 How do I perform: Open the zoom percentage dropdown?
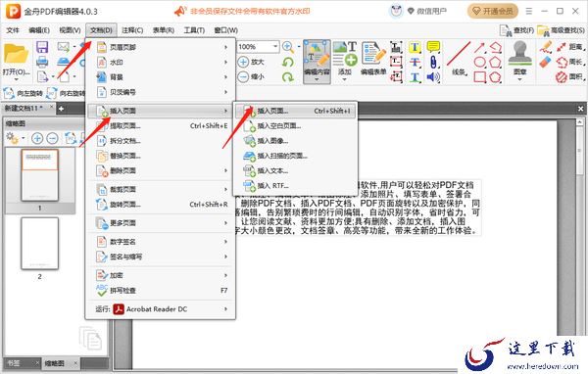(275, 46)
